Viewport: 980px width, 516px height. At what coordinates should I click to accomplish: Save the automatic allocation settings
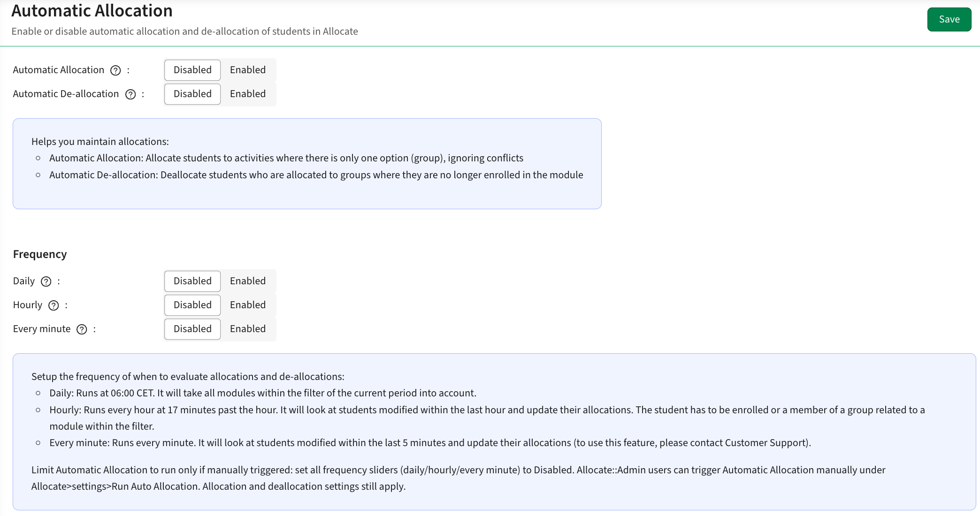coord(949,19)
